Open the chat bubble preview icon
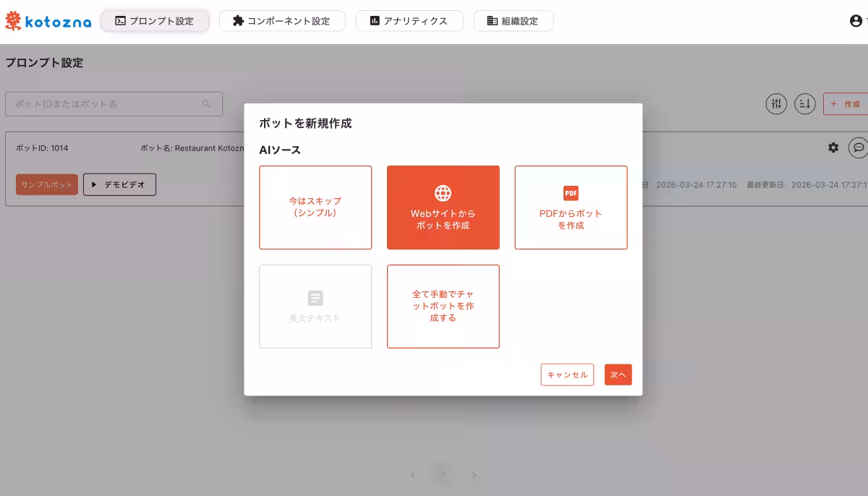Image resolution: width=868 pixels, height=496 pixels. (859, 147)
